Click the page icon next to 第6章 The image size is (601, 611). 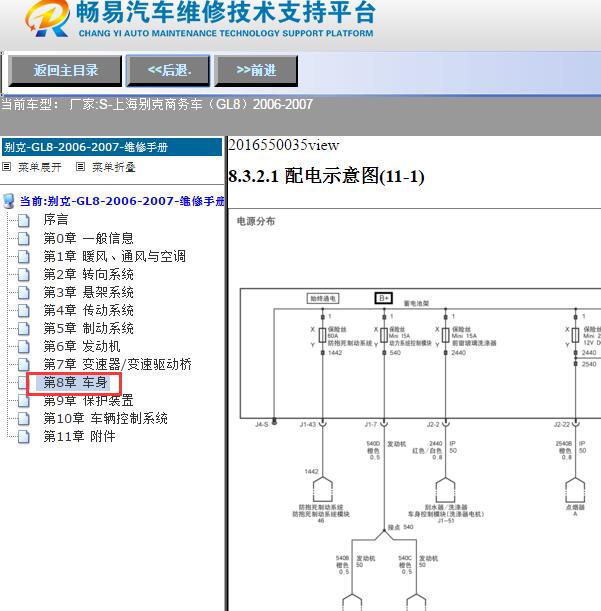click(24, 346)
